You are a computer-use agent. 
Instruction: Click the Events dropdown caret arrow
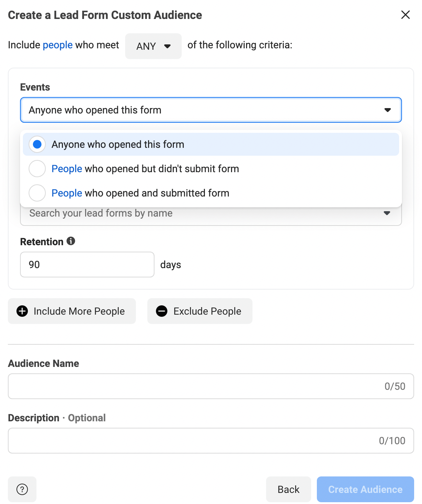tap(387, 110)
